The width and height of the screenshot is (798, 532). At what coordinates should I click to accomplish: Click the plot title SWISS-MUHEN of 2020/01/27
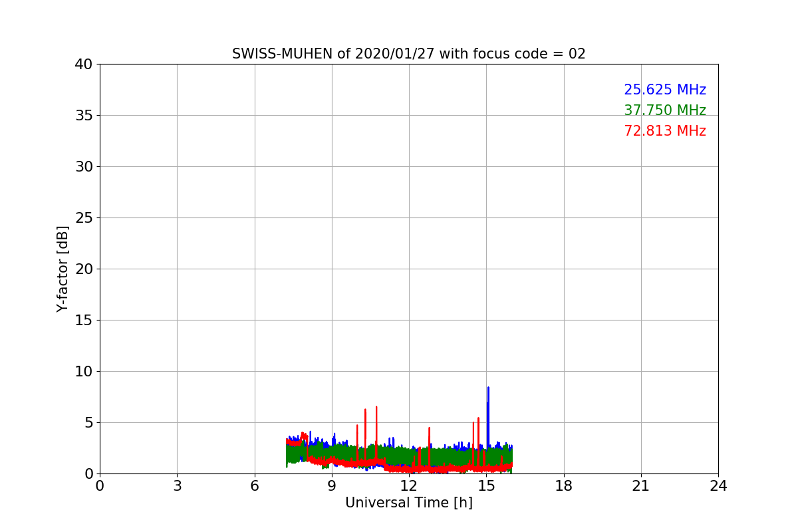point(408,54)
